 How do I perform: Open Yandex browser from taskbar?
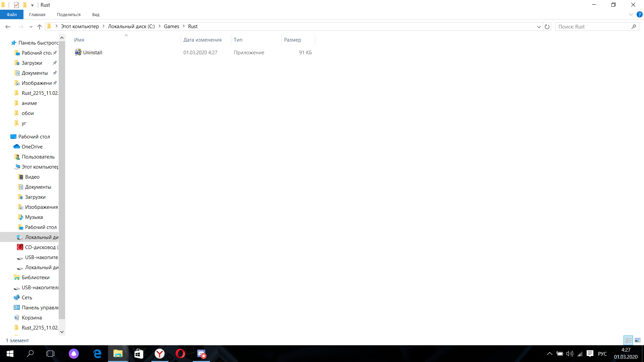(160, 354)
